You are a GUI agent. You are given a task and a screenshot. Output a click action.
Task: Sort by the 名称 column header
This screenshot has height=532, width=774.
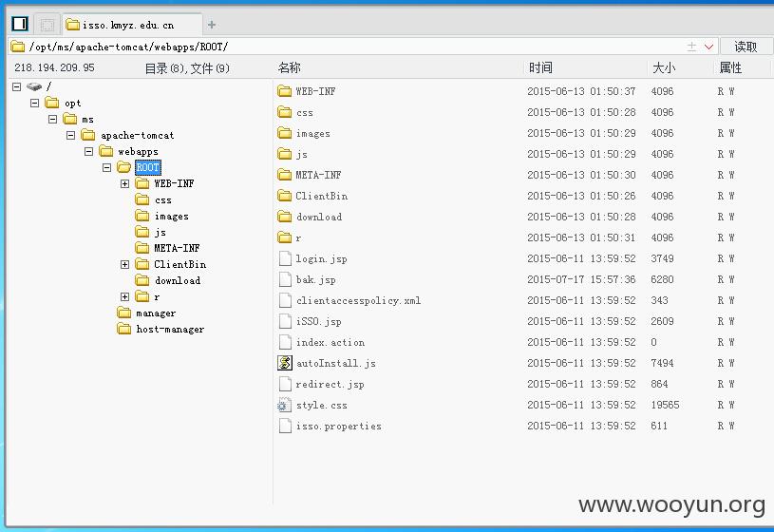click(x=290, y=67)
